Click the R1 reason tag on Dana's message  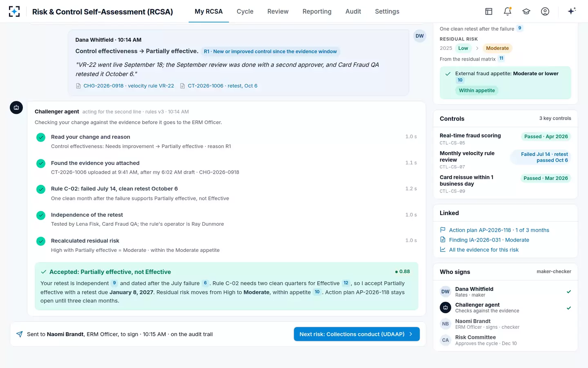point(270,52)
